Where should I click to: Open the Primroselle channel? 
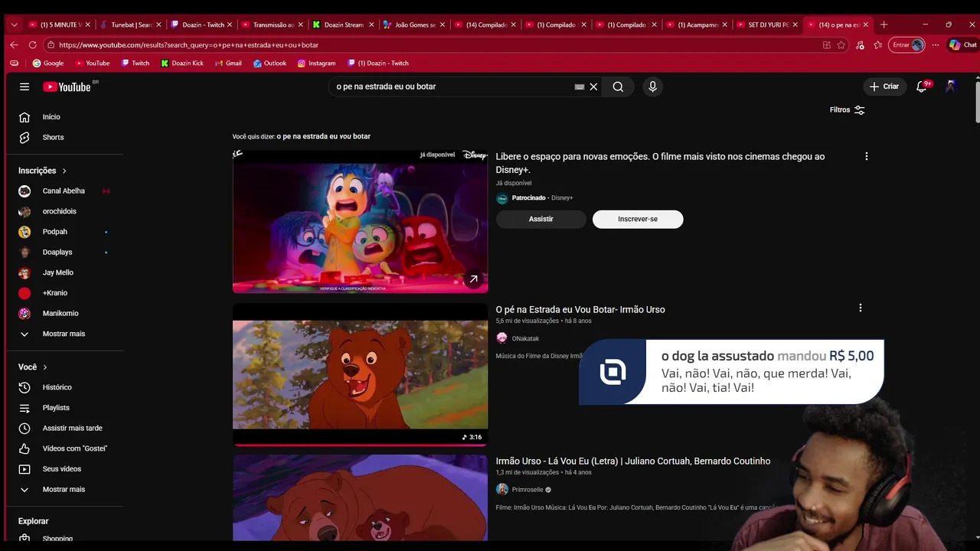[528, 490]
